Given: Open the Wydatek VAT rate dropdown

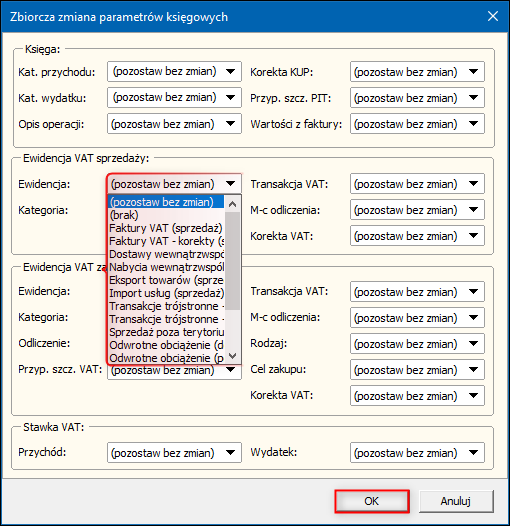Looking at the screenshot, I should (417, 453).
